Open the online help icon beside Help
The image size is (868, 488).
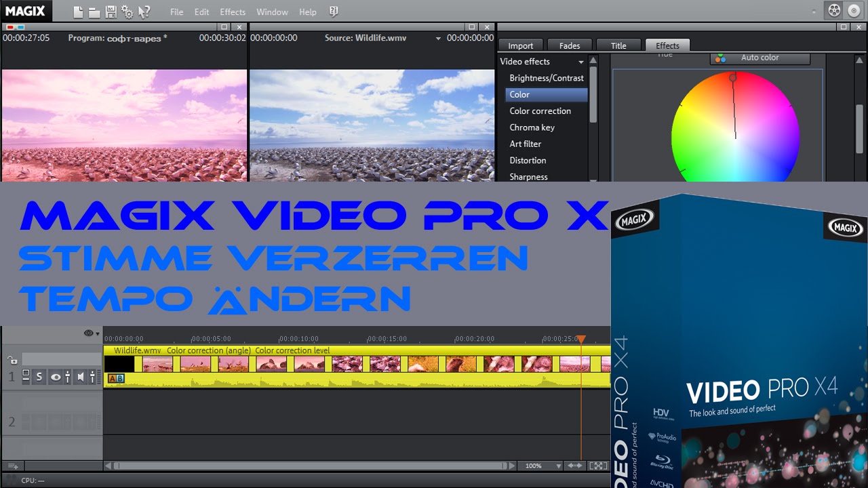tap(333, 12)
